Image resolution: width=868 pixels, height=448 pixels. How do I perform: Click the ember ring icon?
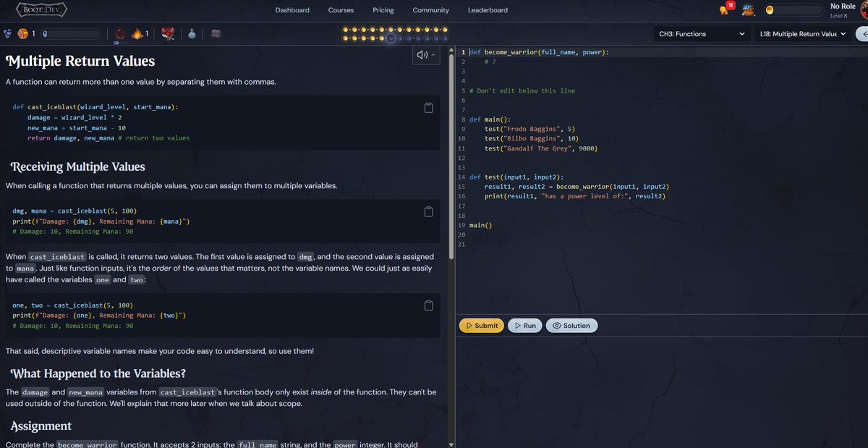[x=120, y=34]
